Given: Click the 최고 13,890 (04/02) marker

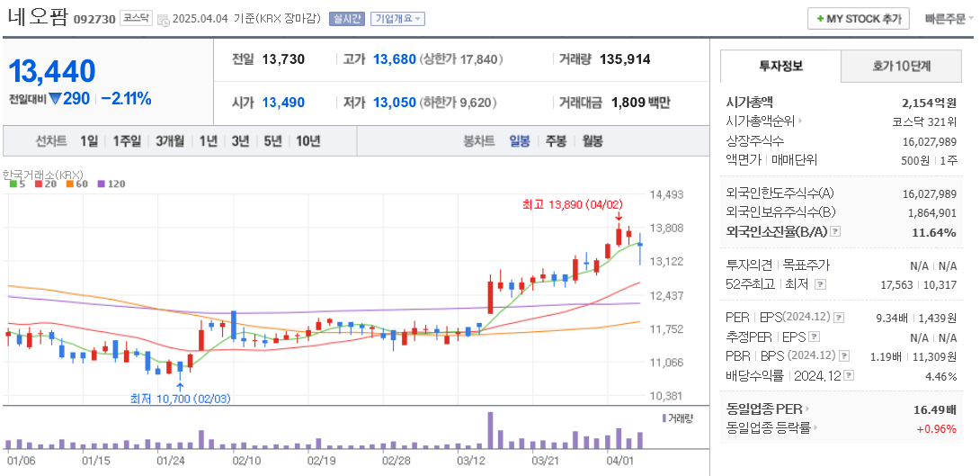Looking at the screenshot, I should click(x=573, y=204).
